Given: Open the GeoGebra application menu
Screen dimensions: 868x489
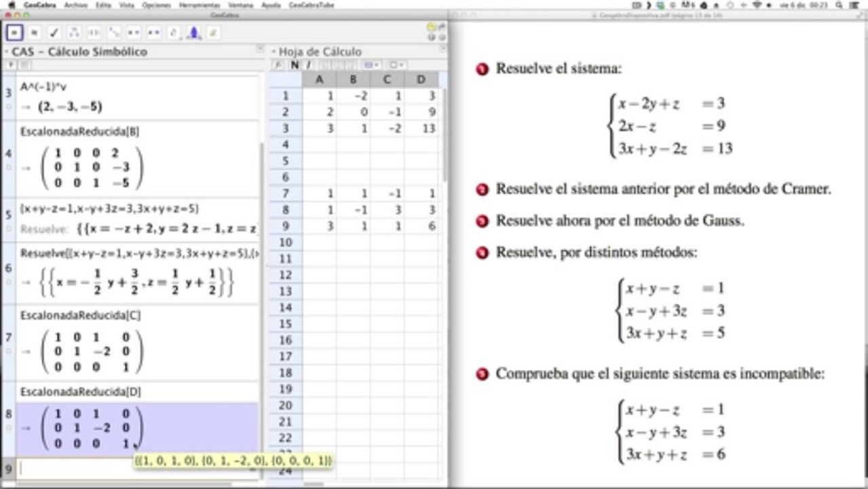Looking at the screenshot, I should click(40, 5).
